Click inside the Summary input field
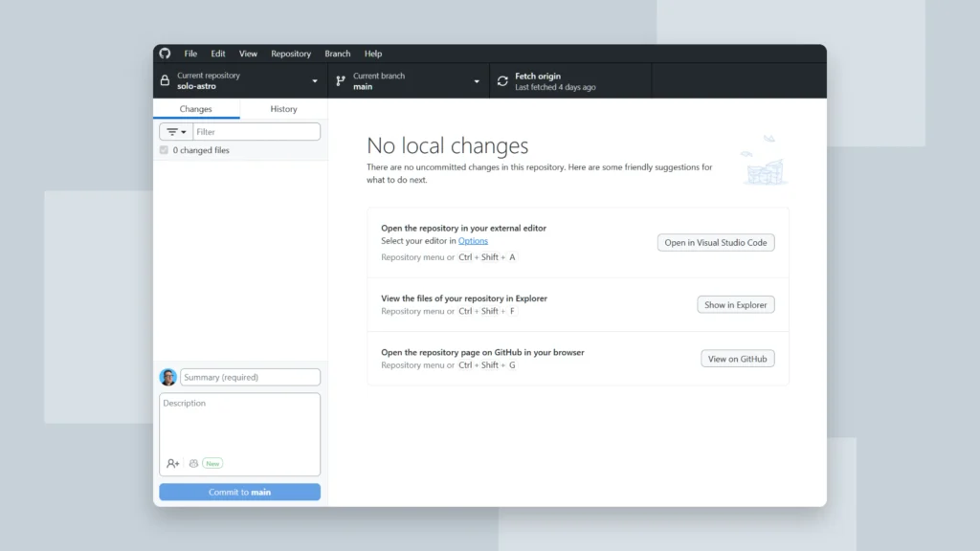The height and width of the screenshot is (551, 980). pyautogui.click(x=249, y=376)
